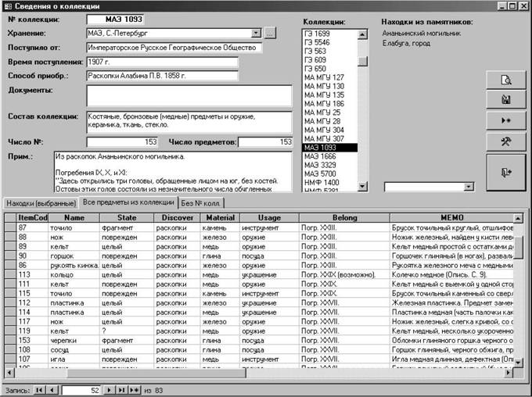Click the ellipsis button beside Хранение
The image size is (532, 397).
(x=270, y=34)
